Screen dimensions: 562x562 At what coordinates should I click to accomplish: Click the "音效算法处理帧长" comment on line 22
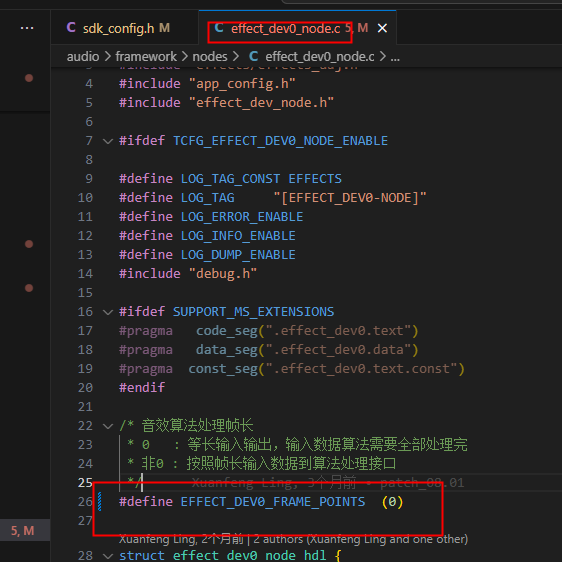click(x=197, y=426)
